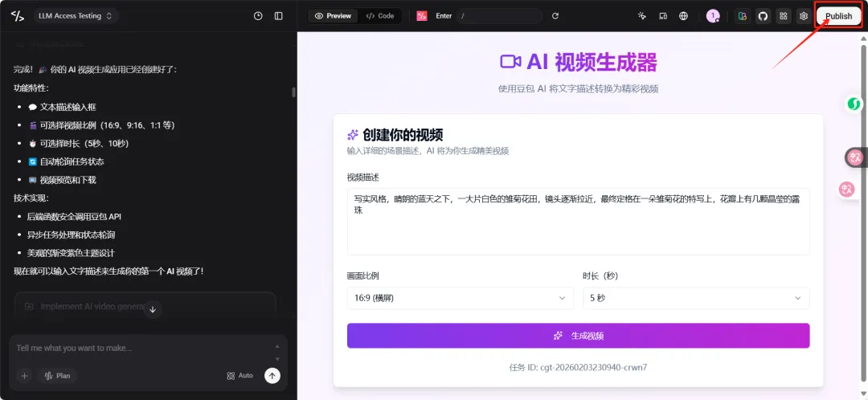Viewport: 868px width, 400px height.
Task: Click the globe icon in toolbar
Action: tap(684, 16)
